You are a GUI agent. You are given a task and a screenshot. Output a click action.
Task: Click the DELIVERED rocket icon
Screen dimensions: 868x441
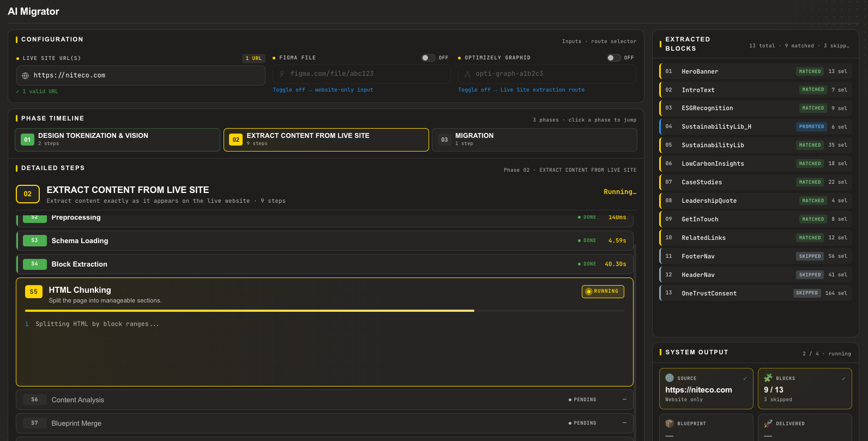click(768, 423)
